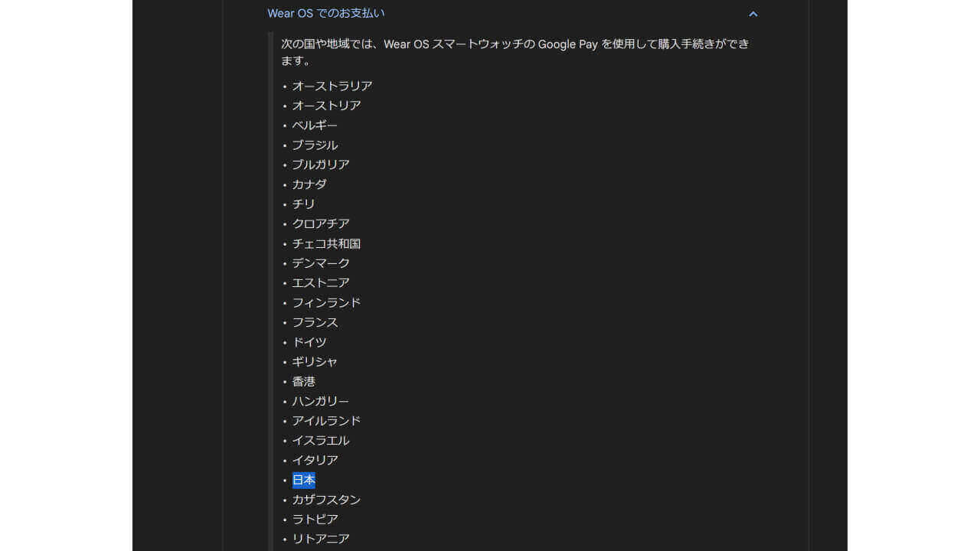
Task: Click the highlighted 日本 text
Action: point(304,481)
